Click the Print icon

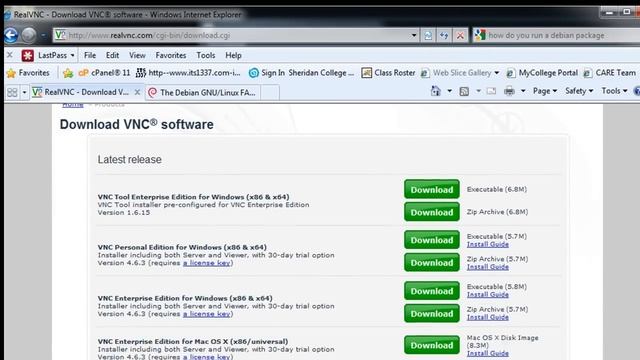click(x=509, y=91)
